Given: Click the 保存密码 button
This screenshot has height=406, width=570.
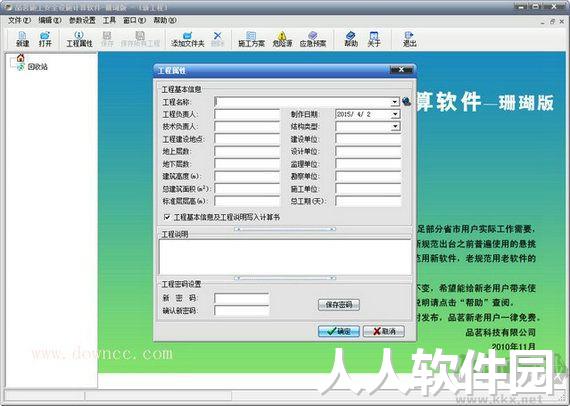Looking at the screenshot, I should pyautogui.click(x=338, y=305).
